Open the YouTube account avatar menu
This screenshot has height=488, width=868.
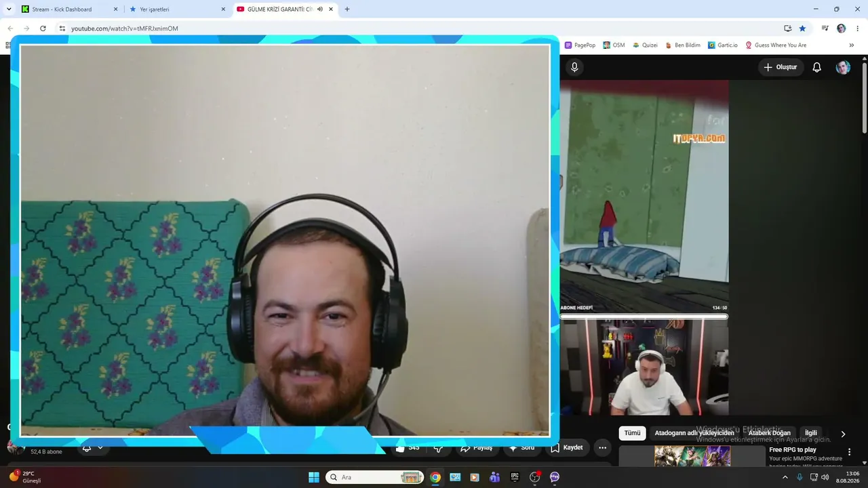tap(843, 67)
